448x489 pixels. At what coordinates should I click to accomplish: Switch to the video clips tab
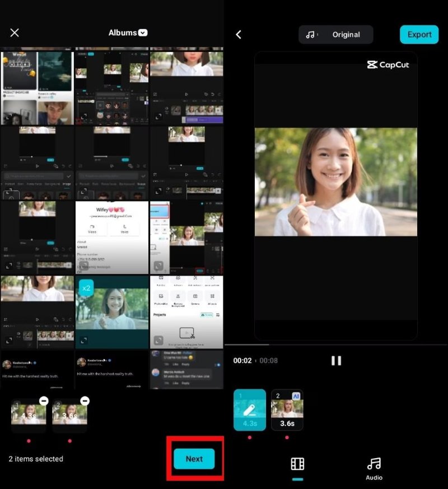coord(297,464)
